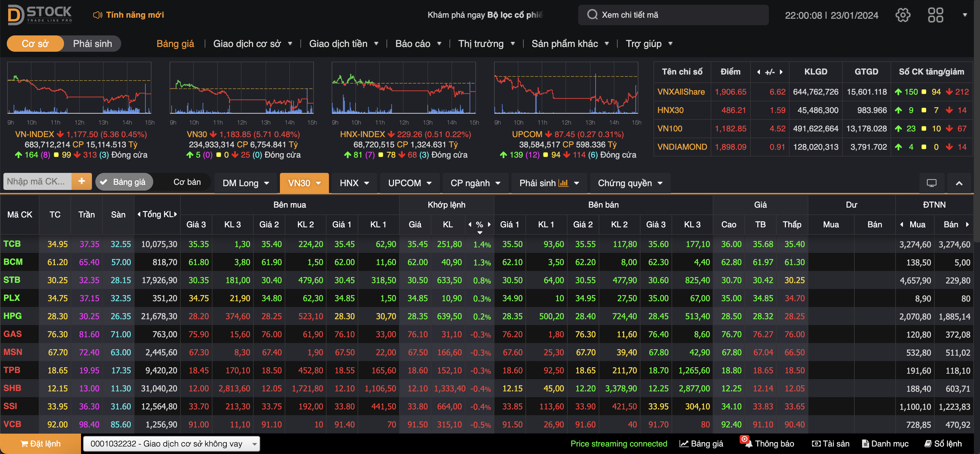This screenshot has width=980, height=454.
Task: Open VNDIAMOND index link
Action: click(682, 147)
